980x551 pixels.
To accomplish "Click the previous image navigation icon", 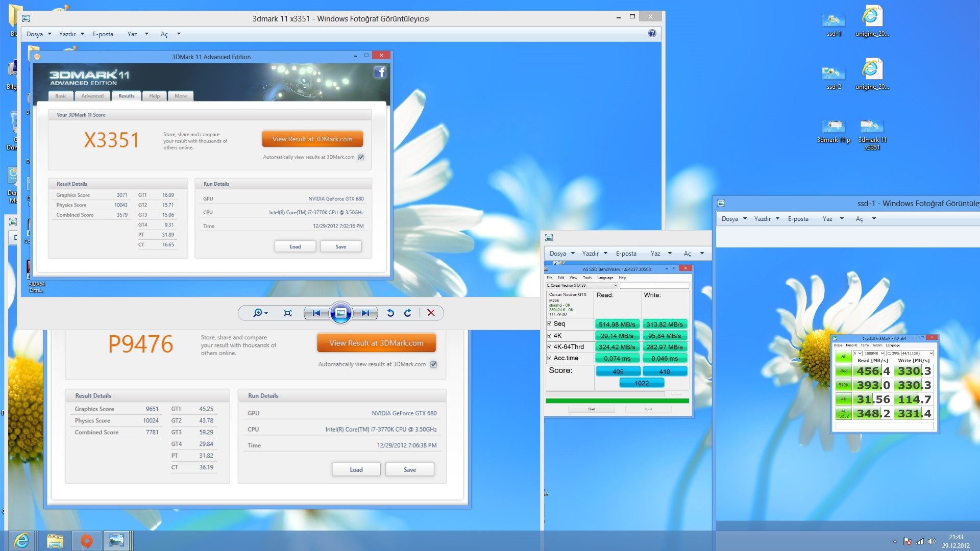I will point(315,312).
